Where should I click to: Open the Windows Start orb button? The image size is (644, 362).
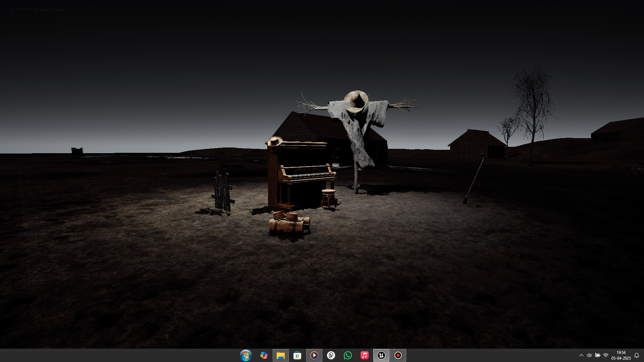pos(246,355)
